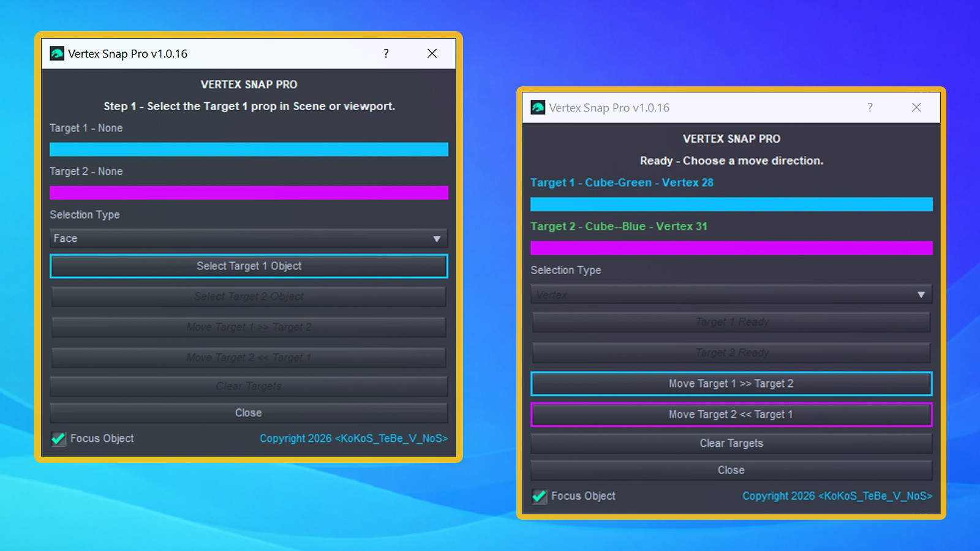The image size is (980, 551).
Task: Toggle Focus Object checkbox in left window
Action: pyautogui.click(x=59, y=438)
